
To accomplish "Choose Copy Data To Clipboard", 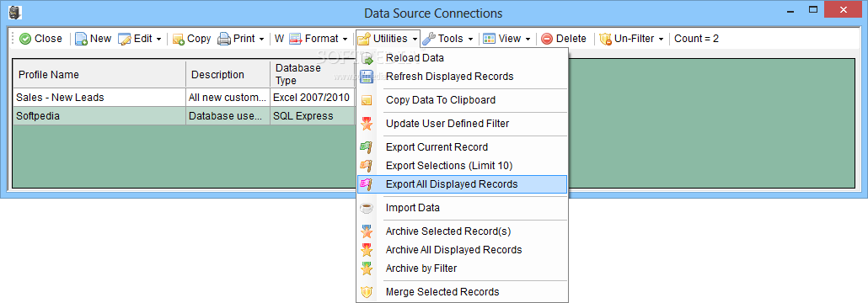I will 463,100.
